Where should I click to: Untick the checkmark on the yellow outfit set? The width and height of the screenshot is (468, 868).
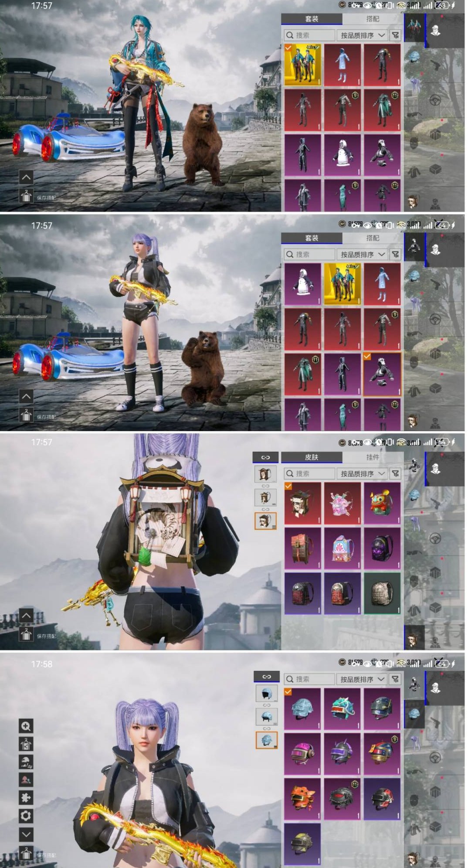(x=288, y=48)
